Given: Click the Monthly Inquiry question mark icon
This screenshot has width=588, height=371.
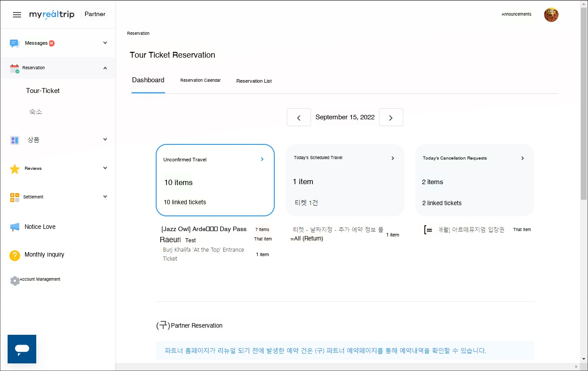Looking at the screenshot, I should coord(15,255).
